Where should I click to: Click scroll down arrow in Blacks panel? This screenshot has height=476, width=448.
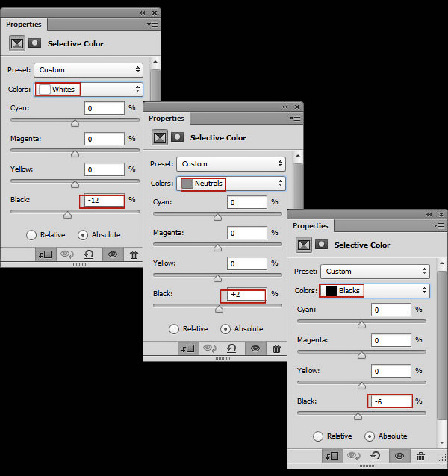point(442,442)
